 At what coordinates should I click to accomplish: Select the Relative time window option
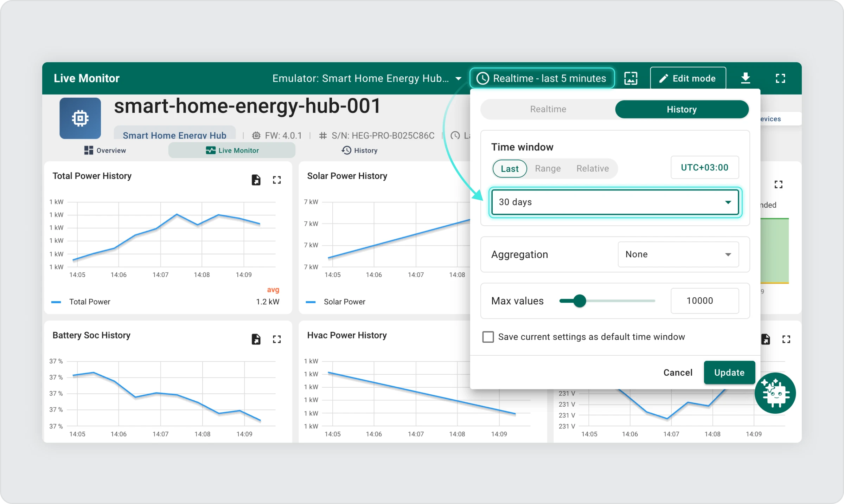tap(592, 169)
